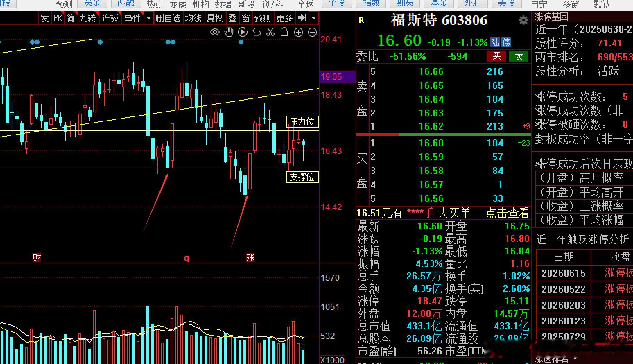Open the 多窗 multi-window menu

pyautogui.click(x=571, y=4)
